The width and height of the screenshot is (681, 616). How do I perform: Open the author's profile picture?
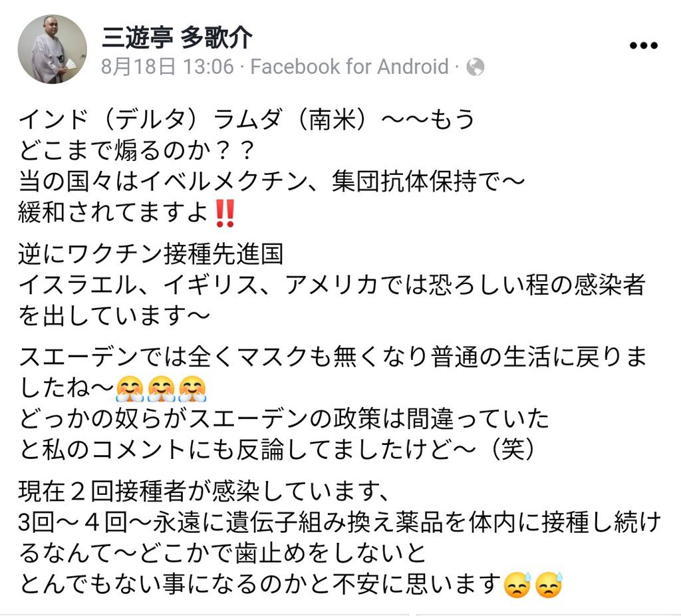pos(52,49)
